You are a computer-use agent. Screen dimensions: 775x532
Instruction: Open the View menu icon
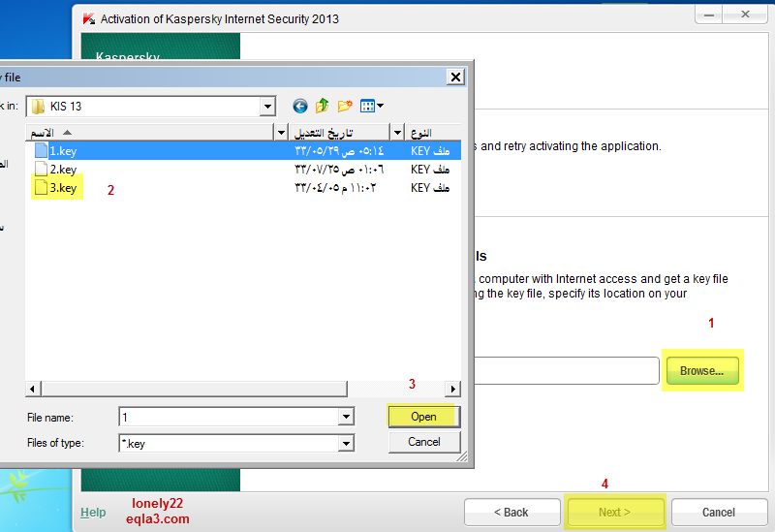coord(372,106)
